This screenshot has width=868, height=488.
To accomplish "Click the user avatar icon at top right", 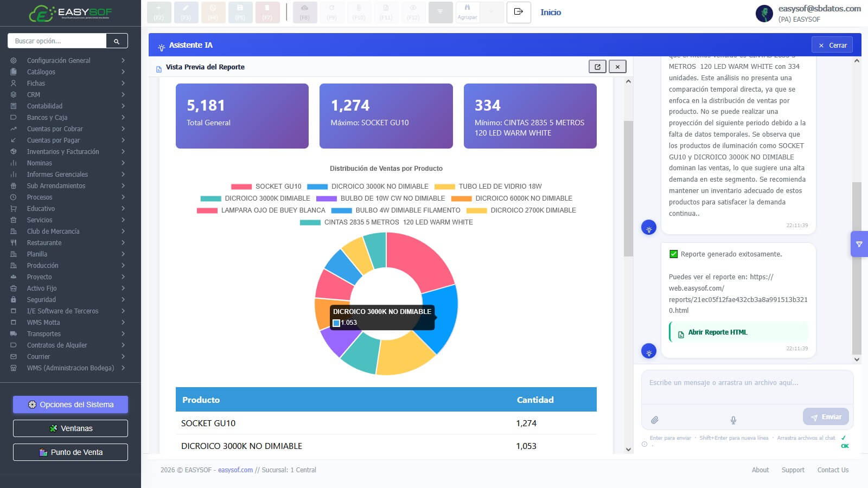I will pos(764,14).
